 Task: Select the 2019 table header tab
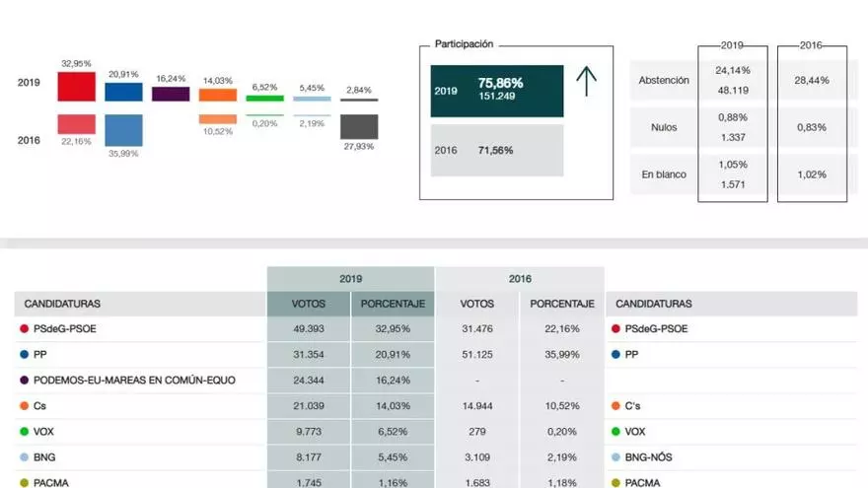click(350, 279)
